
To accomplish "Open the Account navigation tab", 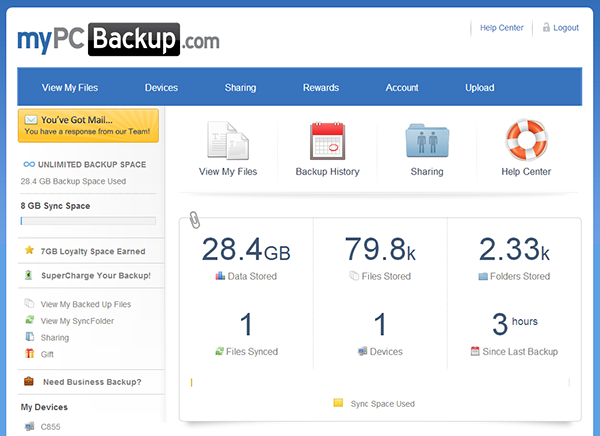I will 402,88.
